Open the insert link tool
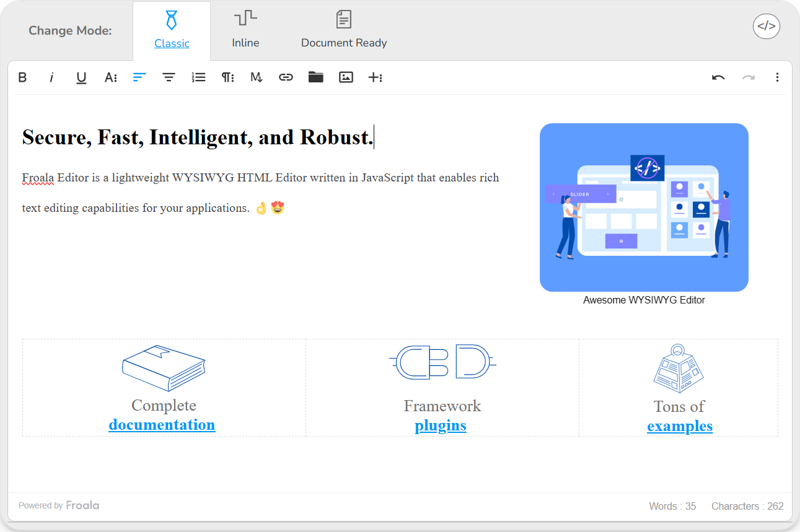The height and width of the screenshot is (532, 800). (x=286, y=77)
